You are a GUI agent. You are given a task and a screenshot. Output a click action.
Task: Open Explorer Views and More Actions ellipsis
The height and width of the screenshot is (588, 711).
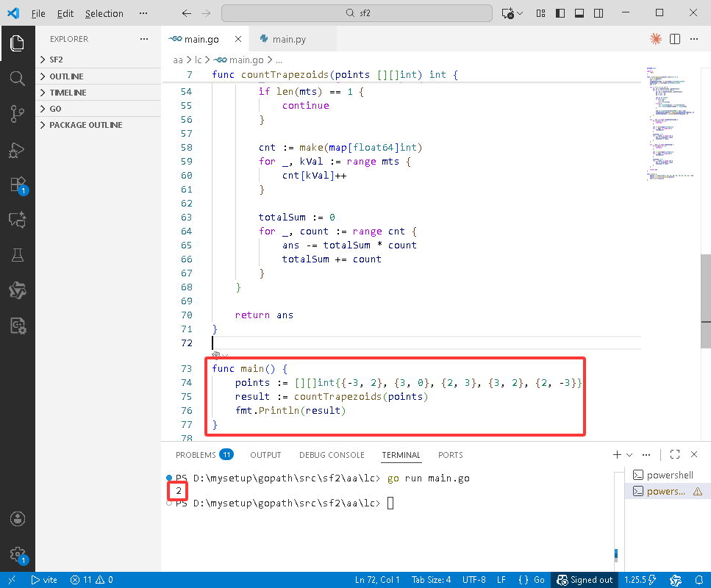coord(144,39)
